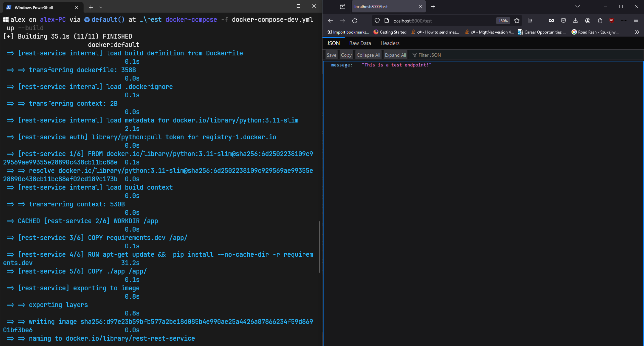Click 'Building 35.1s (11/11) FINISHED' line

68,36
